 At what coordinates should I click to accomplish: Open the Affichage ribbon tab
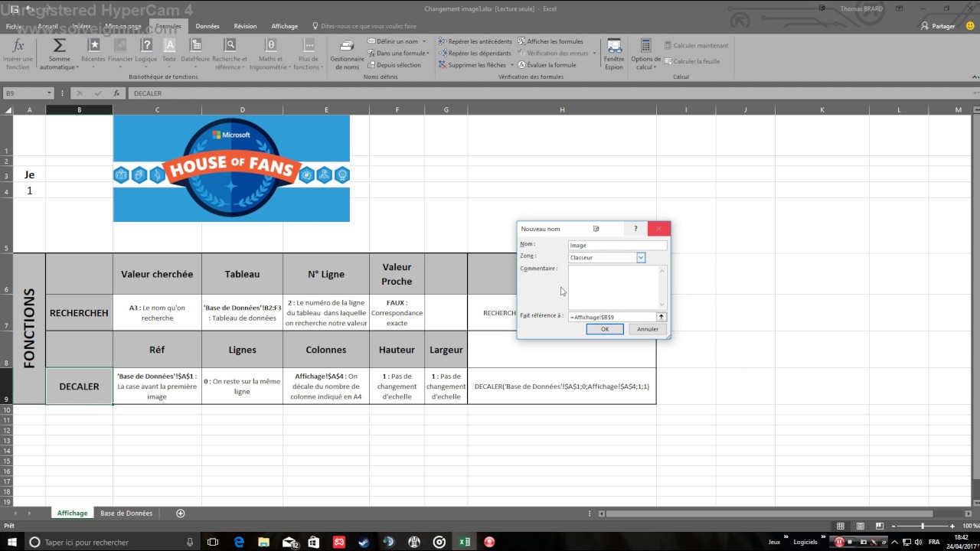[285, 26]
